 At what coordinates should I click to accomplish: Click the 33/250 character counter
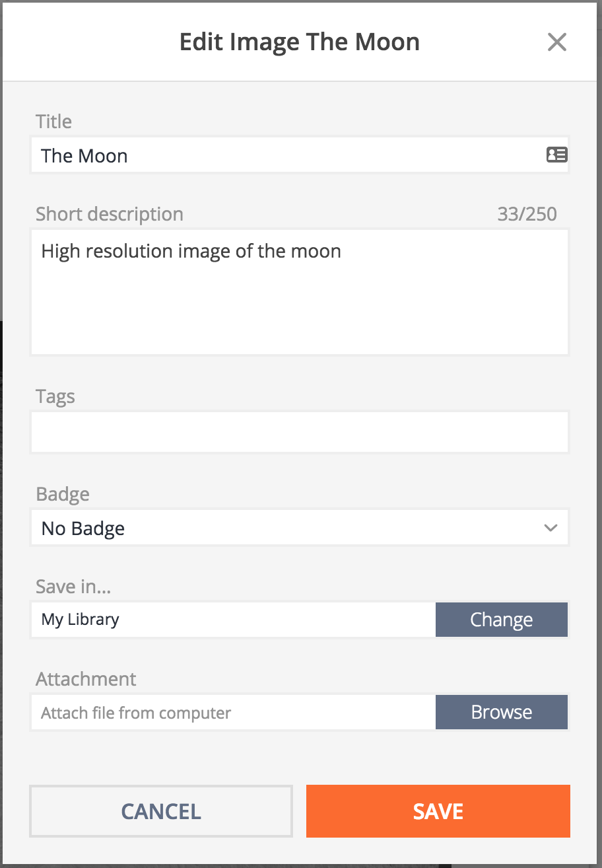[x=527, y=214]
